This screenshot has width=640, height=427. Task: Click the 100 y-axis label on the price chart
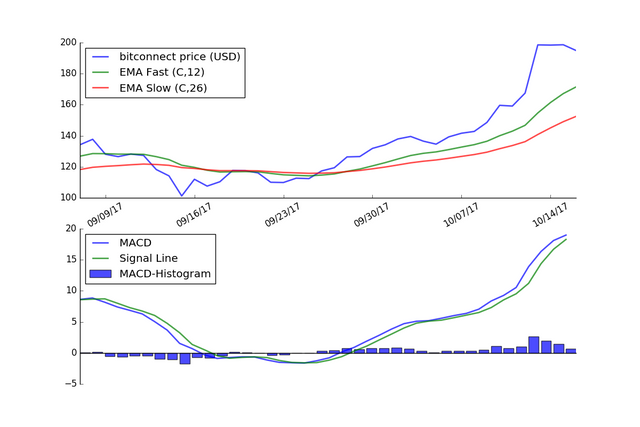coord(68,198)
